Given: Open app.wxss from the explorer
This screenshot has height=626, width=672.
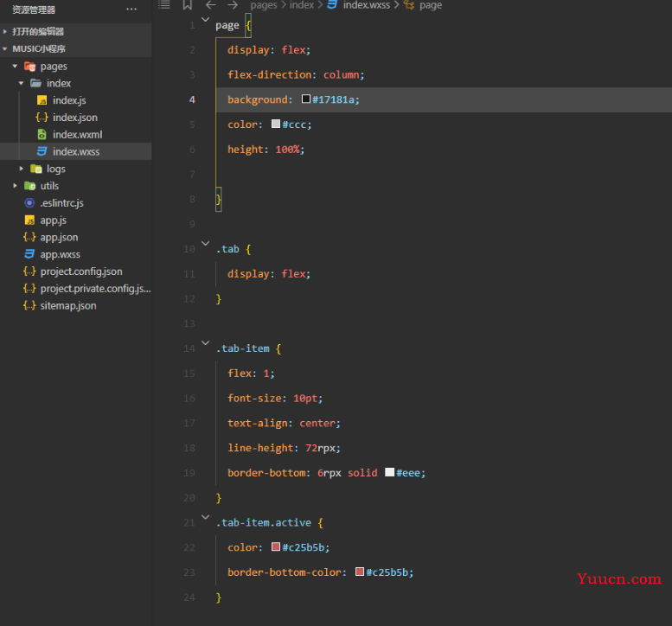Looking at the screenshot, I should click(61, 254).
